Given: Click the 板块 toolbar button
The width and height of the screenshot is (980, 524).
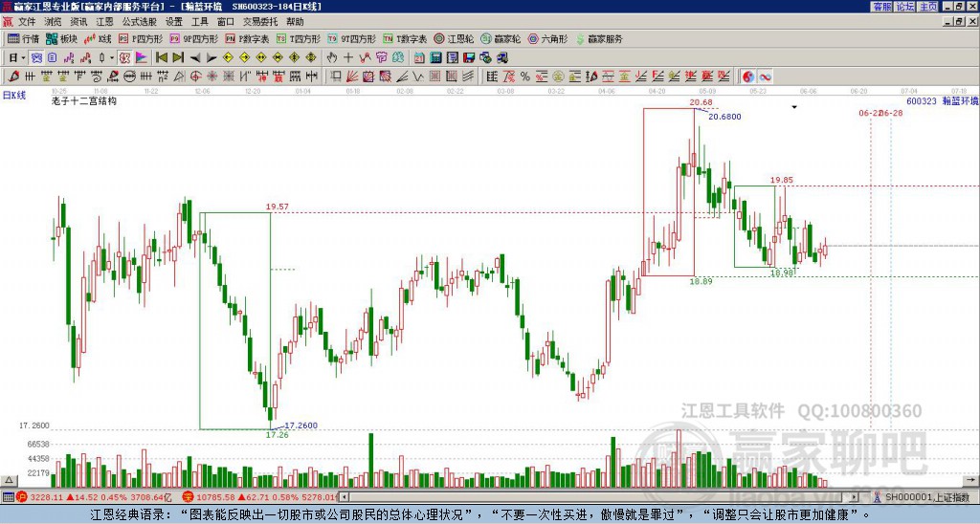Looking at the screenshot, I should point(62,38).
